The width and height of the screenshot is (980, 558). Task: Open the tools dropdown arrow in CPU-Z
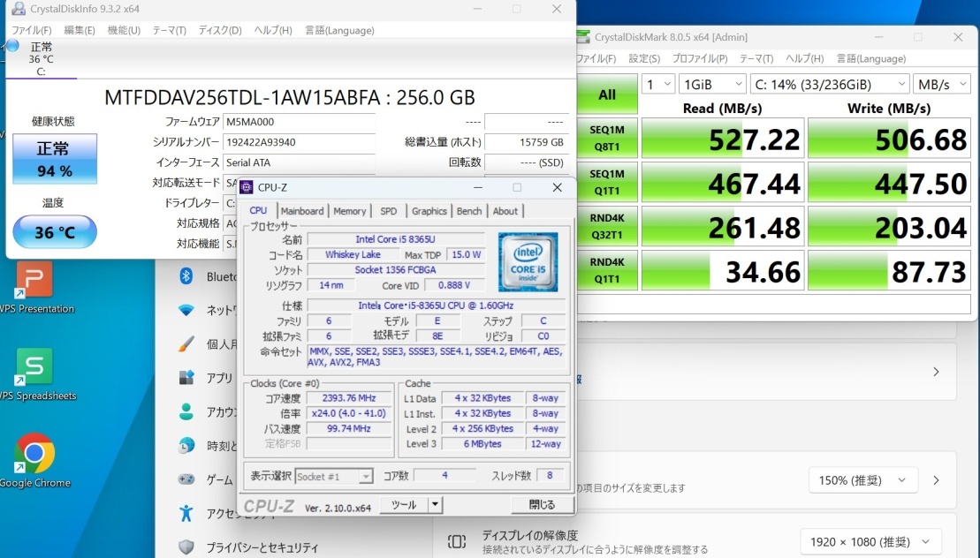coord(435,504)
